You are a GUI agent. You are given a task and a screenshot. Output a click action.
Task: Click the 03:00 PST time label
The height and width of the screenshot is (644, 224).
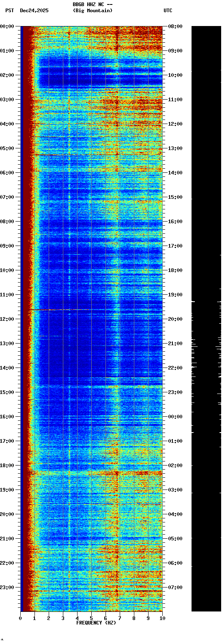point(7,100)
